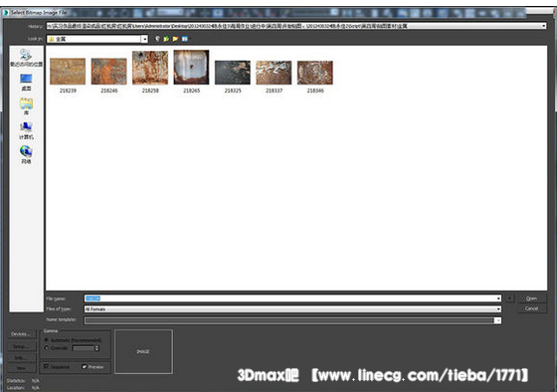Open Recent Places in the sidebar

tap(26, 58)
